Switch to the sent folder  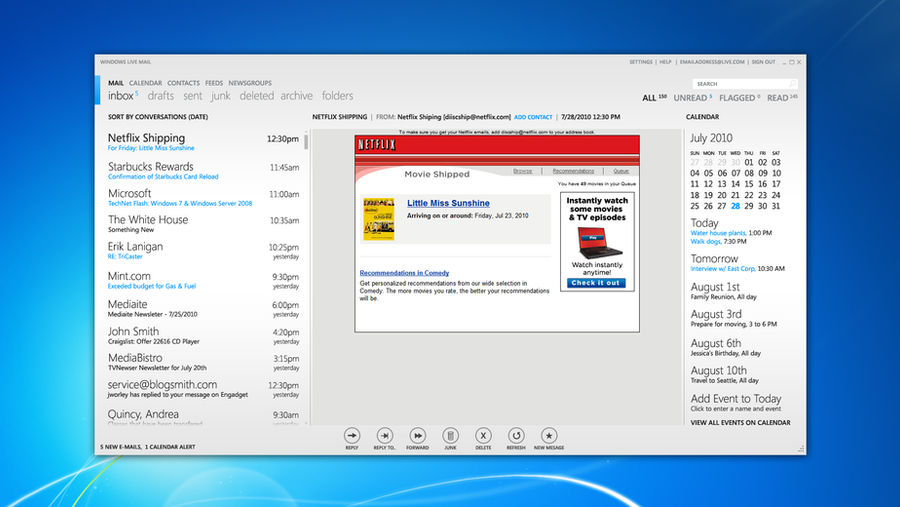click(x=193, y=96)
